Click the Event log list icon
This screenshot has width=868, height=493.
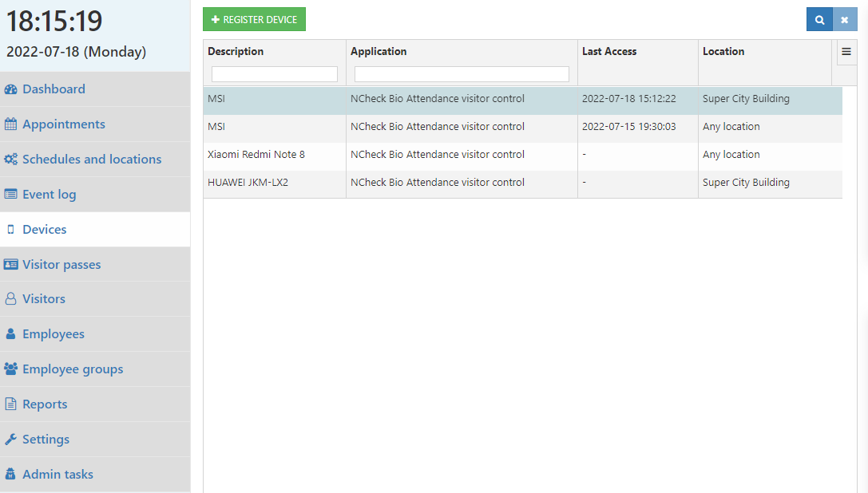click(x=10, y=194)
